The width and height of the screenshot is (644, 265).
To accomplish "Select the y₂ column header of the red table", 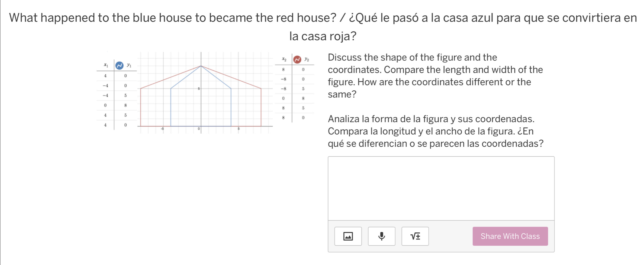I will tap(306, 59).
